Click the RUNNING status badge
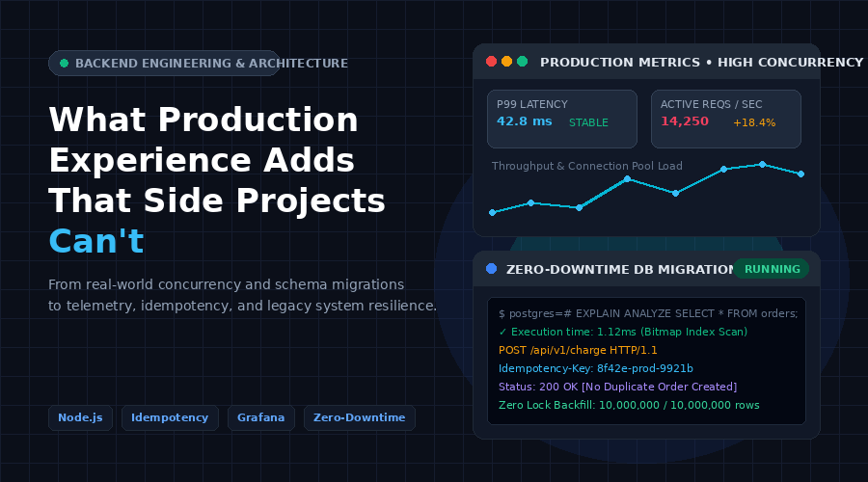Screen dimensions: 868x482 pyautogui.click(x=772, y=269)
